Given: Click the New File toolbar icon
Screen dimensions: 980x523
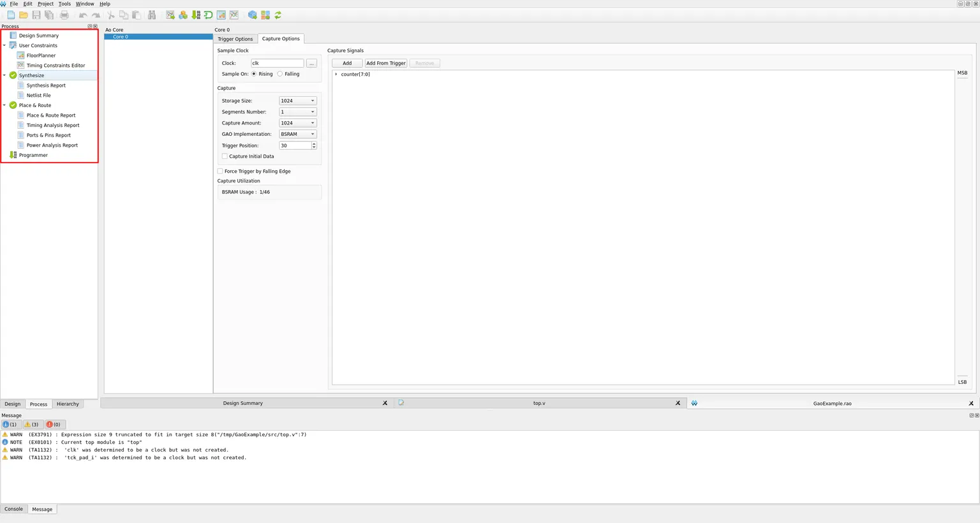Looking at the screenshot, I should [x=11, y=15].
